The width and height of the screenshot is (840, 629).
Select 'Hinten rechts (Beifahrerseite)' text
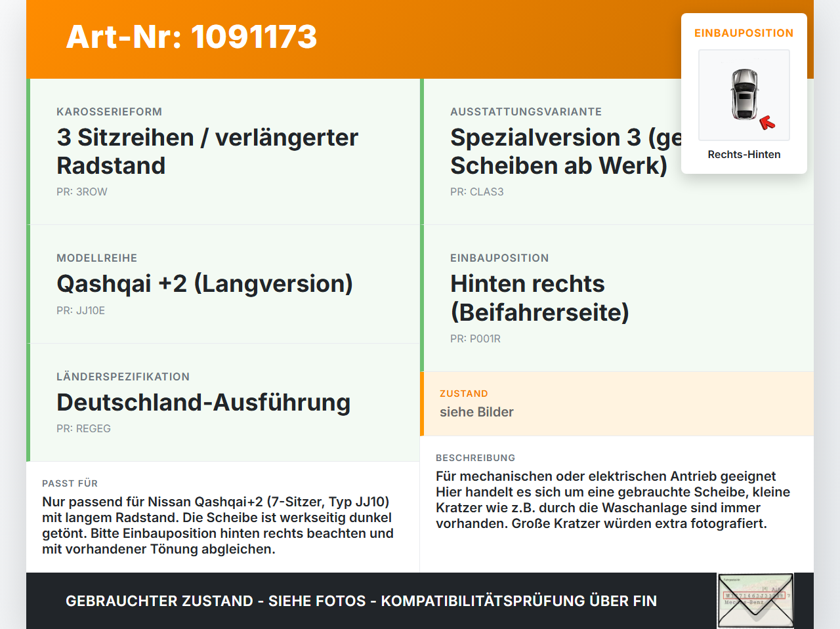pyautogui.click(x=539, y=298)
